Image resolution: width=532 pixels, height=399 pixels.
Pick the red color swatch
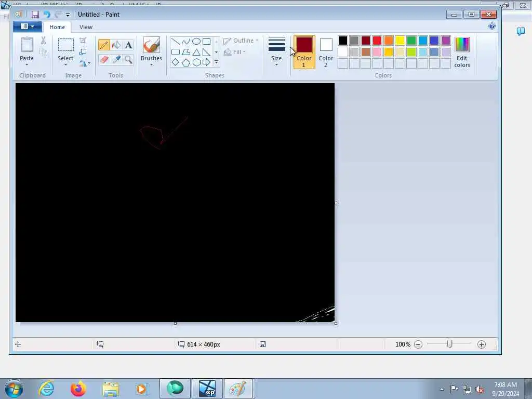[377, 41]
